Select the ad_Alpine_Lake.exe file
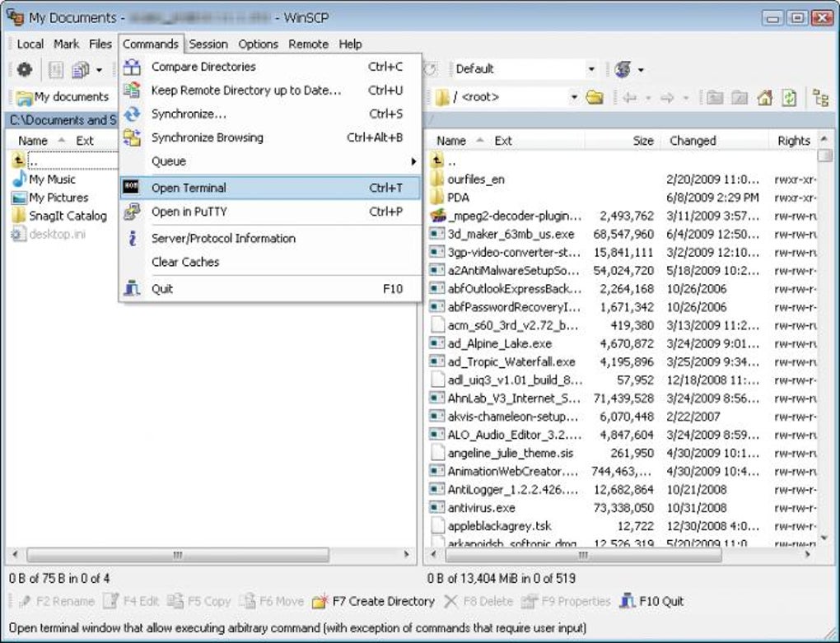Screen dimensions: 840x643 point(492,343)
